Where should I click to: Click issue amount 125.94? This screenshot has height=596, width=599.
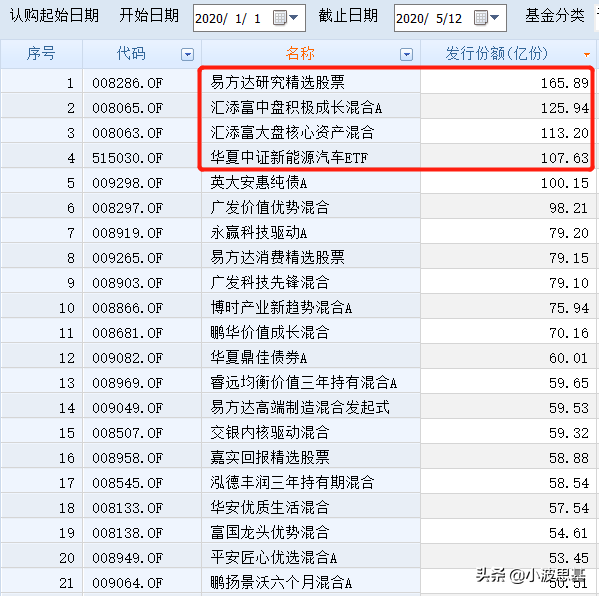[x=565, y=108]
